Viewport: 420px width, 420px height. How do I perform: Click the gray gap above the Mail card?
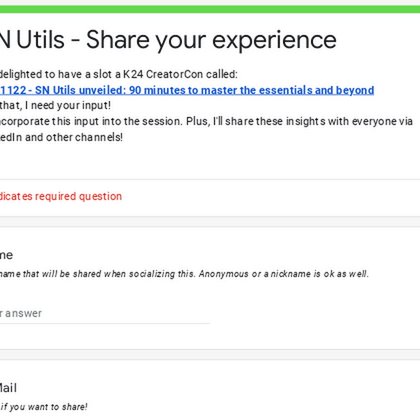click(210, 355)
